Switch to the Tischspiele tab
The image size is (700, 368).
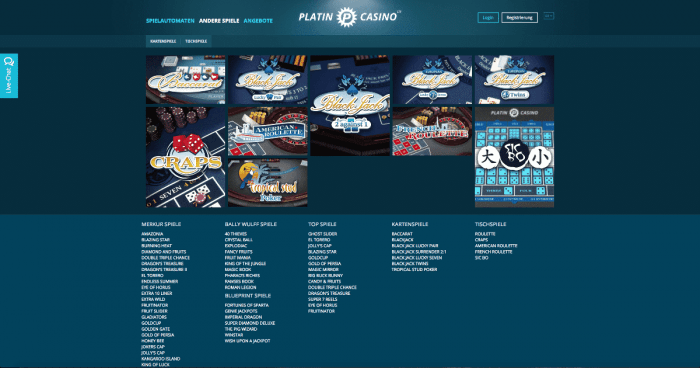(196, 41)
